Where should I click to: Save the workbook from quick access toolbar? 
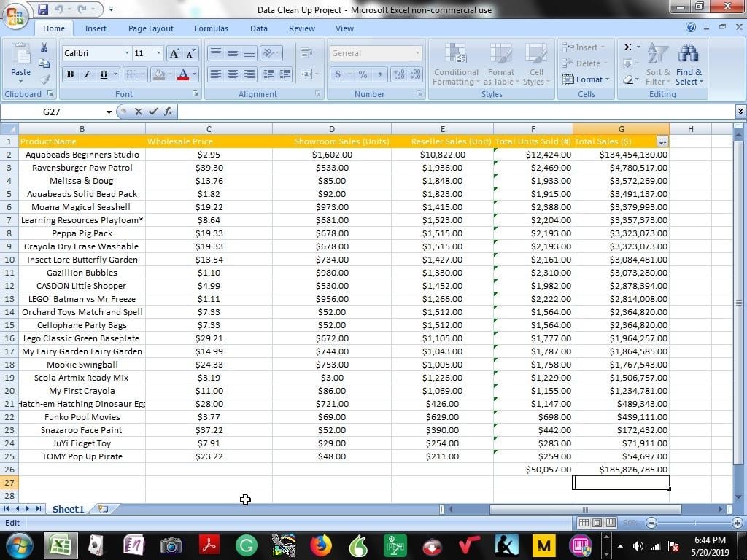click(43, 9)
